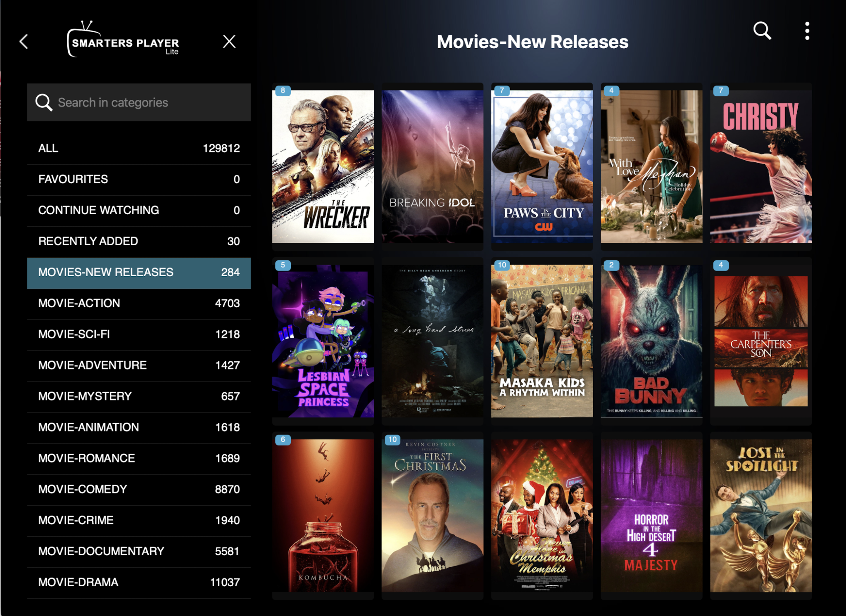Open the MOVIE-ACTION category
Viewport: 846px width, 616px height.
139,303
